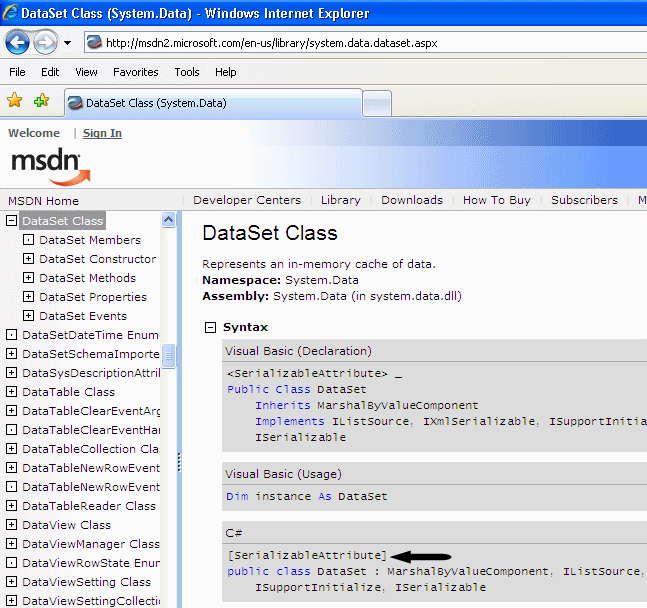Click the Visual Basic (Declaration) header

pyautogui.click(x=434, y=351)
